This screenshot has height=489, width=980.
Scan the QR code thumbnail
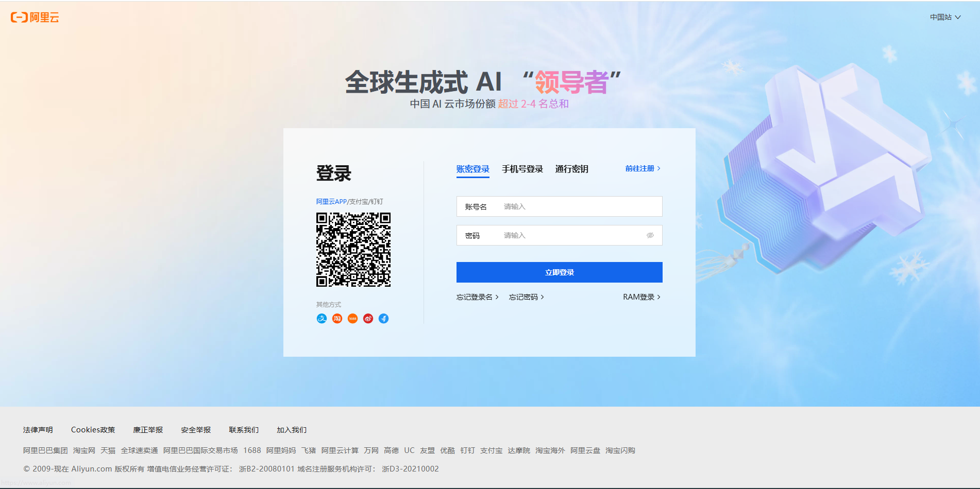pyautogui.click(x=353, y=250)
